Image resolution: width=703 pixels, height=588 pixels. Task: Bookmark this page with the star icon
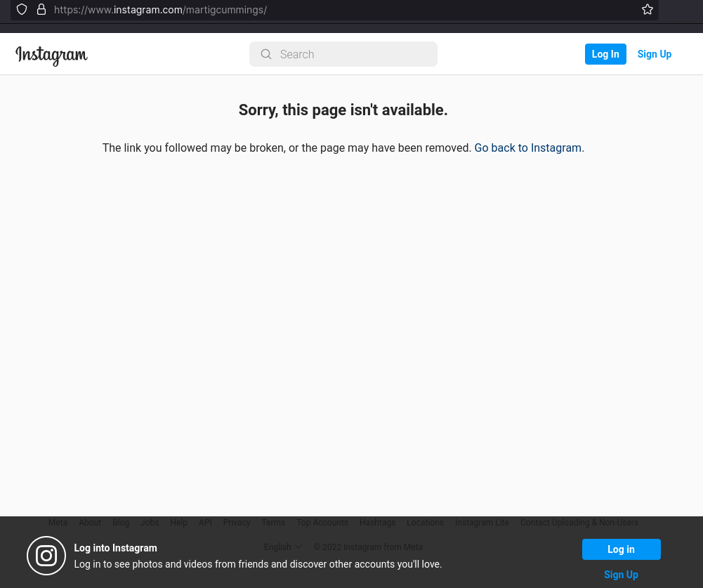[x=647, y=10]
